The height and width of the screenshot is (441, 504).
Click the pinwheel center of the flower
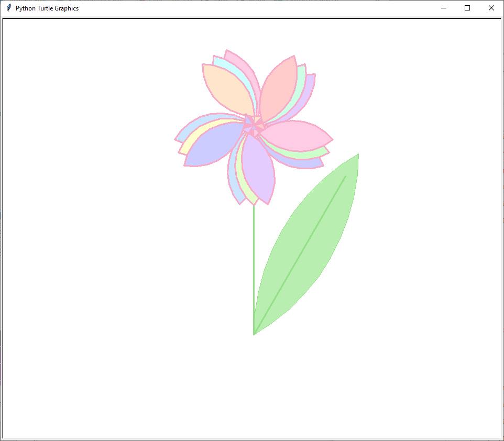tap(254, 127)
